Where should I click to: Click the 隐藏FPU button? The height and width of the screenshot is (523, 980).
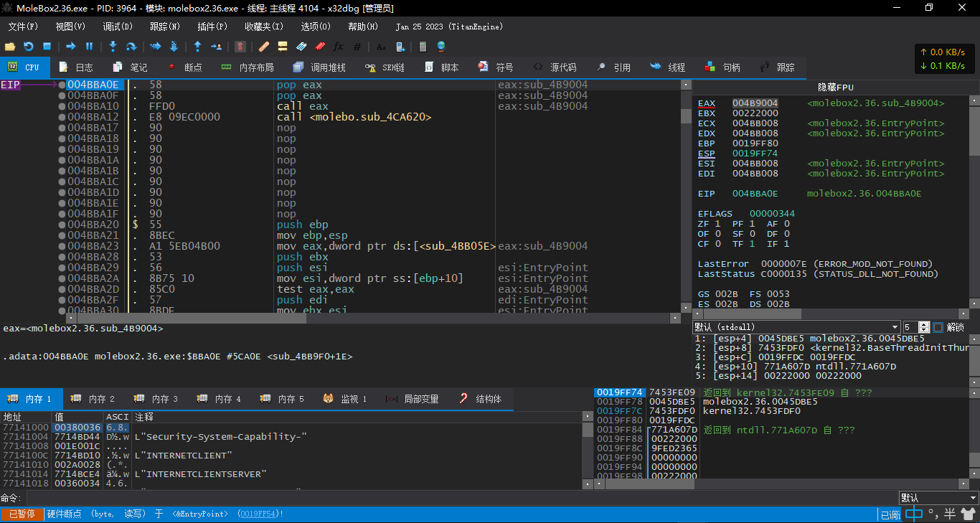835,87
